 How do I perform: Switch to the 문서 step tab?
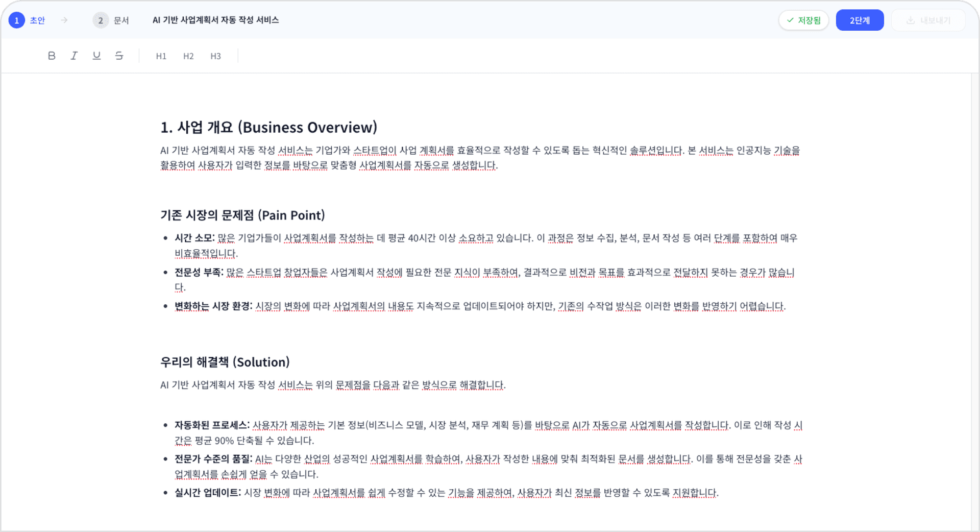121,20
